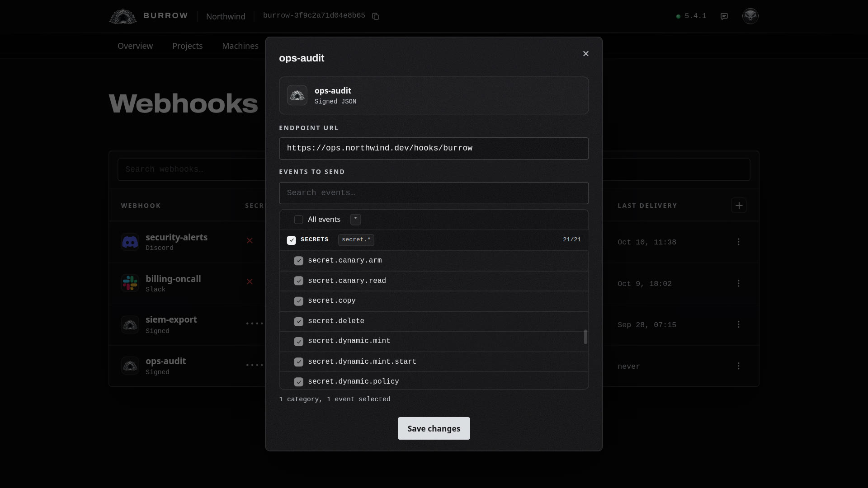Check the All events checkbox
868x488 pixels.
point(298,220)
